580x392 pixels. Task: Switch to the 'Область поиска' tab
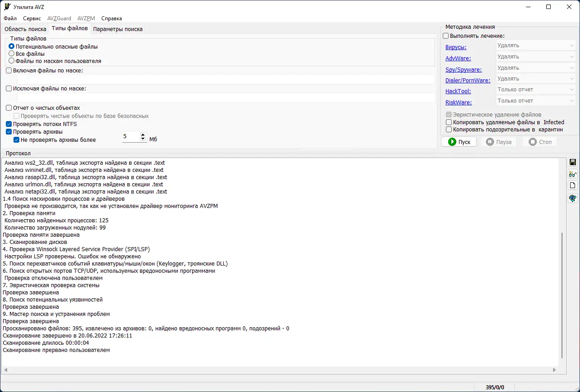point(25,29)
